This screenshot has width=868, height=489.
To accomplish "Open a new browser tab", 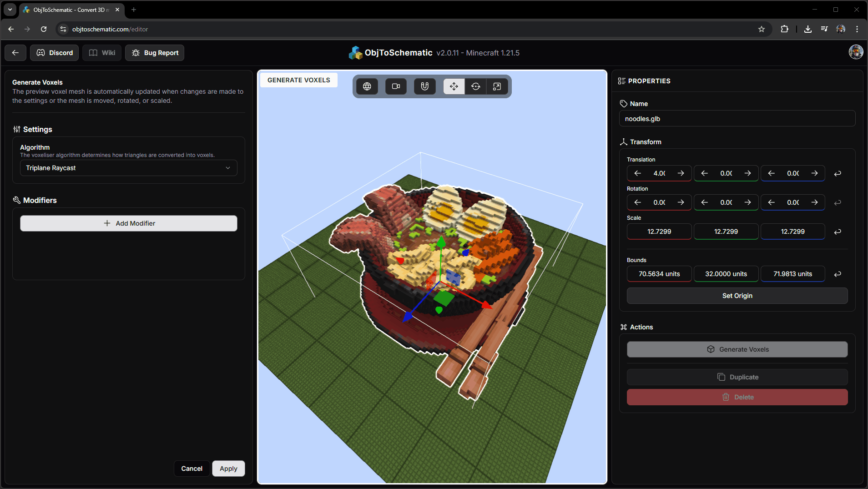I will 134,10.
